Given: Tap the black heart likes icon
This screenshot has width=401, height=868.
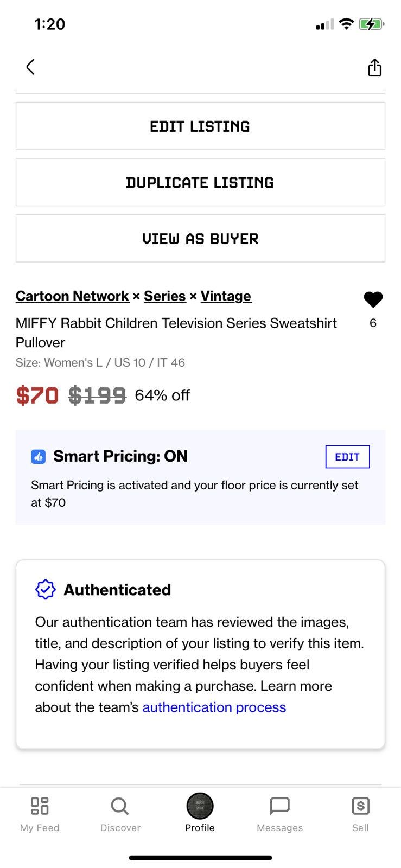Looking at the screenshot, I should click(x=373, y=299).
